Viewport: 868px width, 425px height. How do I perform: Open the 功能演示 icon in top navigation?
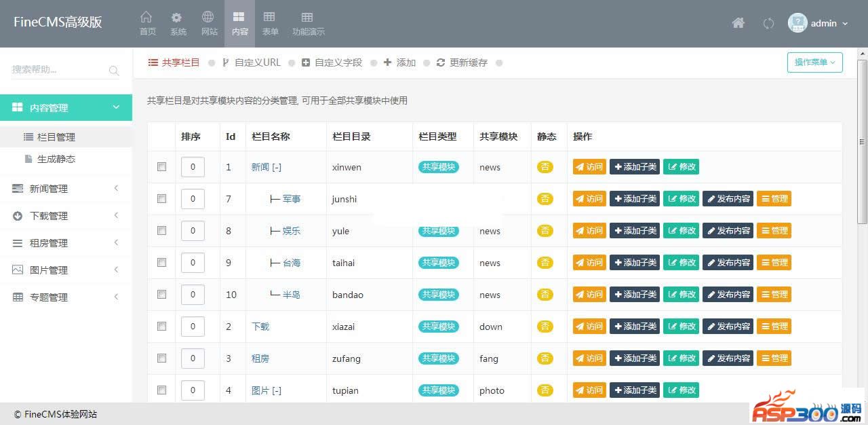[x=308, y=18]
